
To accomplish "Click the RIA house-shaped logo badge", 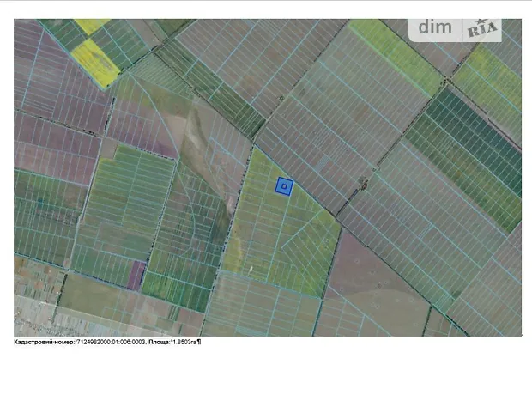I will coord(482,29).
